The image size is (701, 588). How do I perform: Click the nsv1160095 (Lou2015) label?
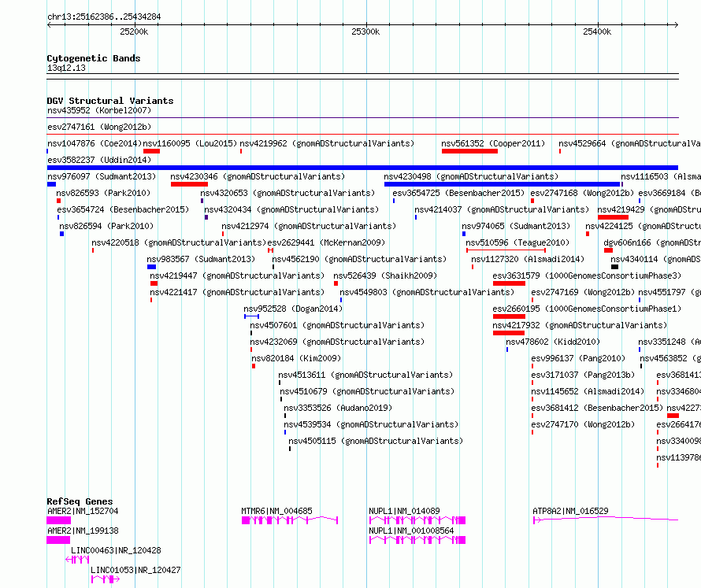click(x=190, y=143)
